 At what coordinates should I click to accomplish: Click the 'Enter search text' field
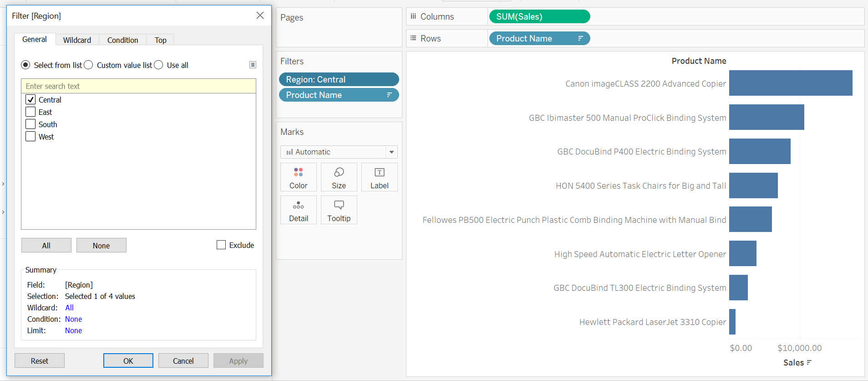[138, 86]
